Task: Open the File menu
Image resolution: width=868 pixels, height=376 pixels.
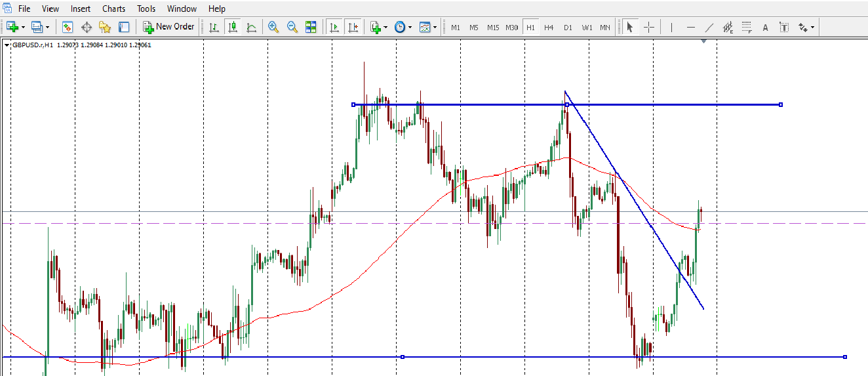Action: coord(24,9)
